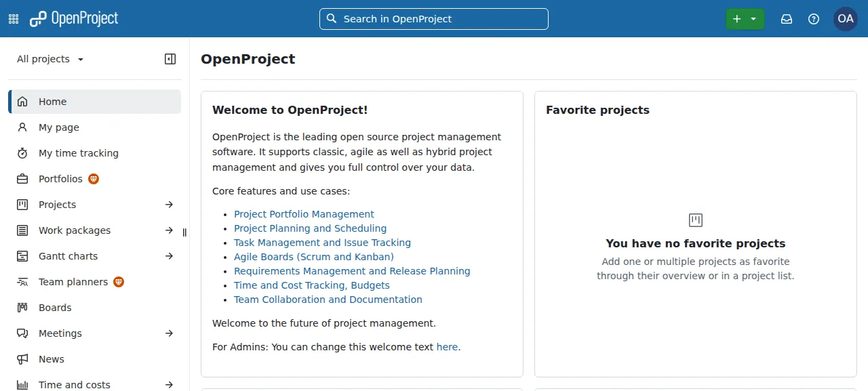868x391 pixels.
Task: Click the Meetings chat icon
Action: [x=22, y=333]
